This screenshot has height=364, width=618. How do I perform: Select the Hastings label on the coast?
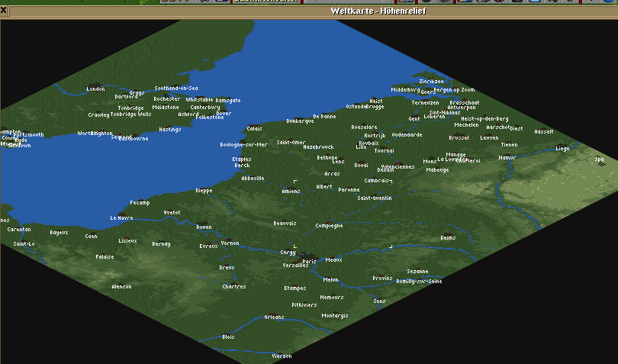pyautogui.click(x=170, y=130)
